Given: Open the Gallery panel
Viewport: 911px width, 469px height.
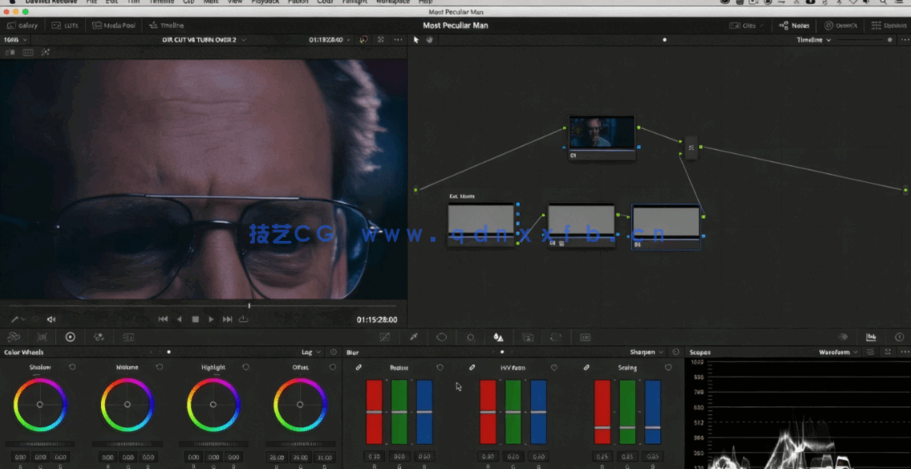Looking at the screenshot, I should point(22,26).
